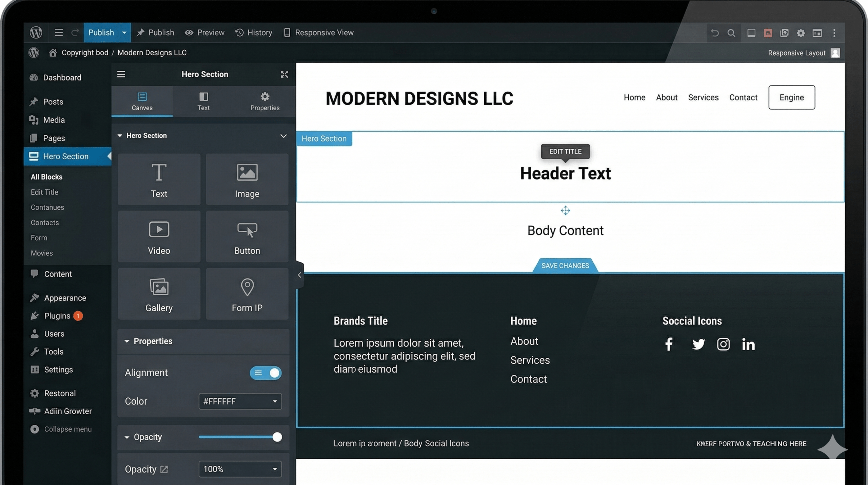
Task: Add a Form IP block
Action: point(247,293)
